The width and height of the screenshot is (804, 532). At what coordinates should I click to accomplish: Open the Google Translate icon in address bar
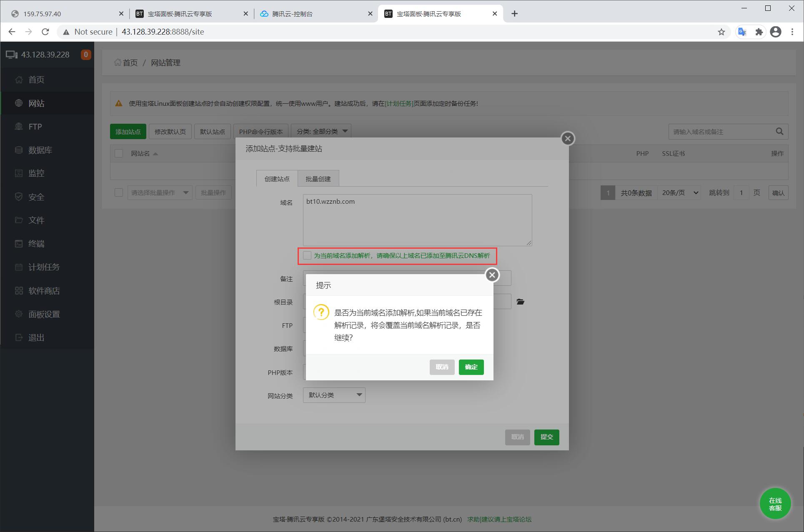tap(742, 32)
